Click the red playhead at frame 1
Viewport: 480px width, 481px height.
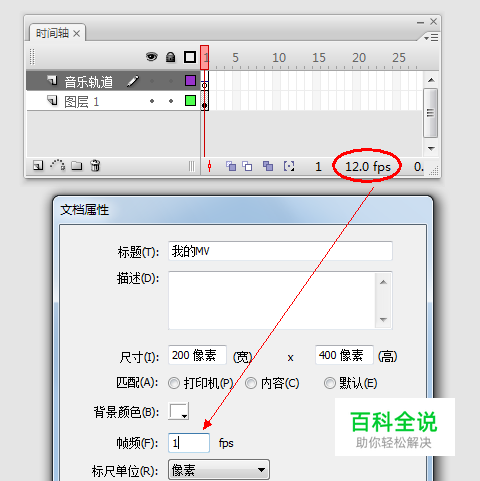tap(205, 58)
